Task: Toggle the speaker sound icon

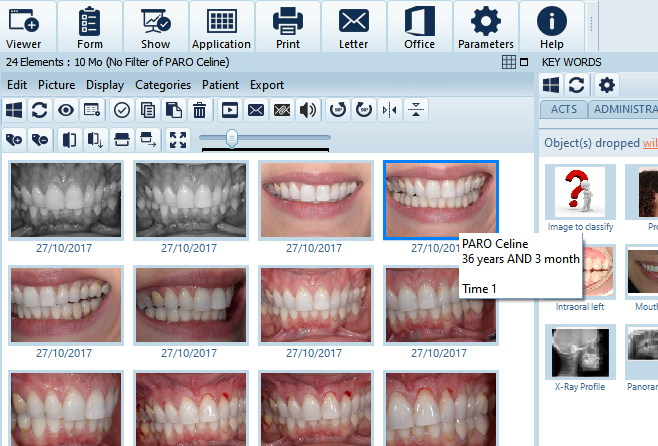Action: point(308,110)
